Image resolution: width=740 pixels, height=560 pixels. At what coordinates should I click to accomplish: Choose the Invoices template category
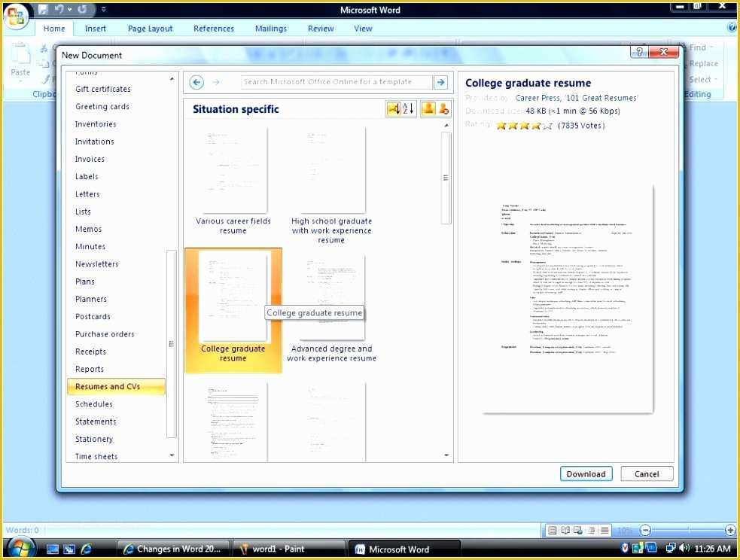pos(90,159)
